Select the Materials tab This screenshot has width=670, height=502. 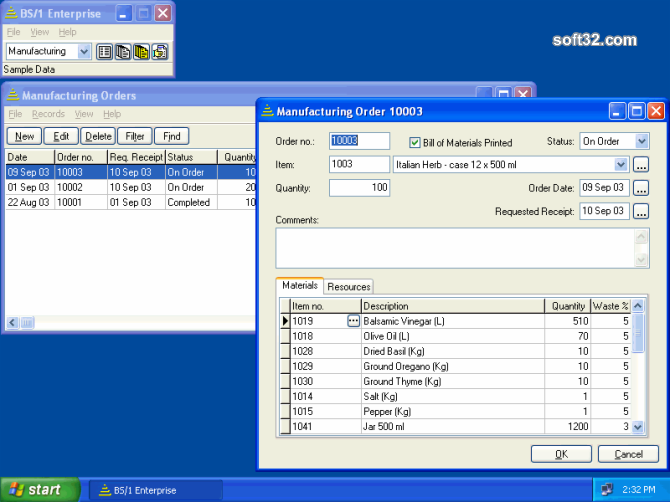(x=300, y=285)
